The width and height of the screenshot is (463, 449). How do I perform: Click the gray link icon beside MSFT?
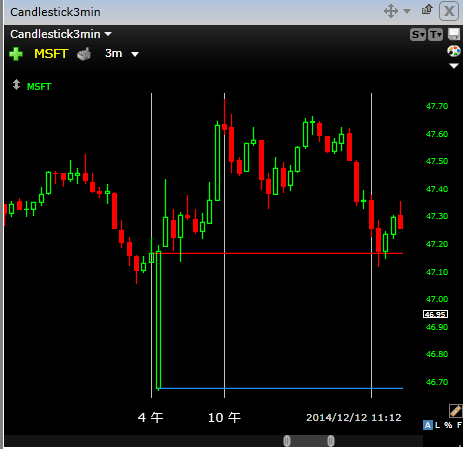(x=84, y=54)
